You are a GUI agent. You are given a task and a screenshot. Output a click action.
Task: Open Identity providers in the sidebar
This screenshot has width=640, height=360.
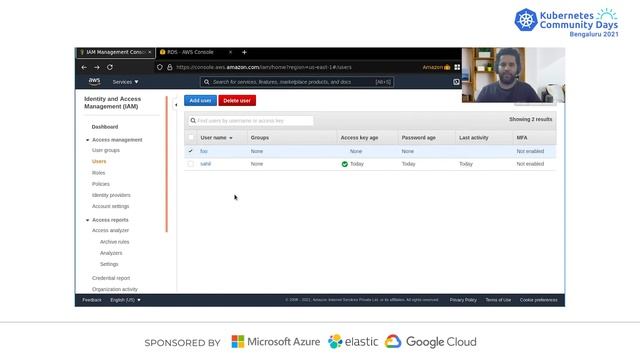coord(111,195)
